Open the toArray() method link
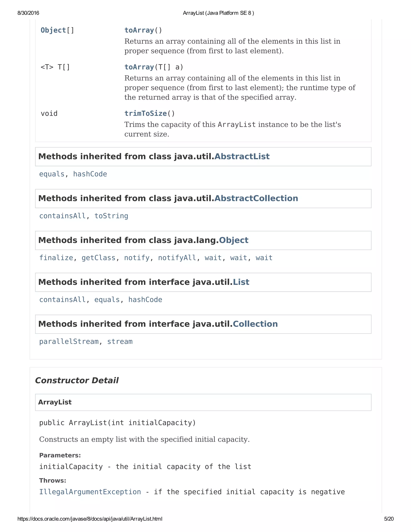Screen dimensions: 411x532 point(139,30)
